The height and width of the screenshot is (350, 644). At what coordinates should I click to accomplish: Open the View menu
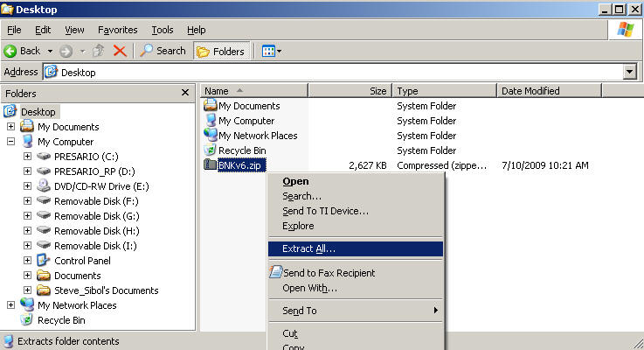tap(74, 30)
